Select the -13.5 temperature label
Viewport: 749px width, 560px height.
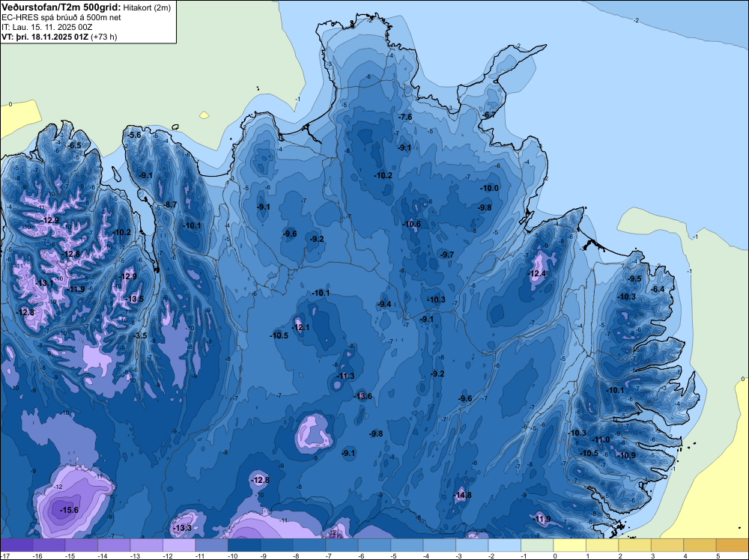(x=134, y=299)
